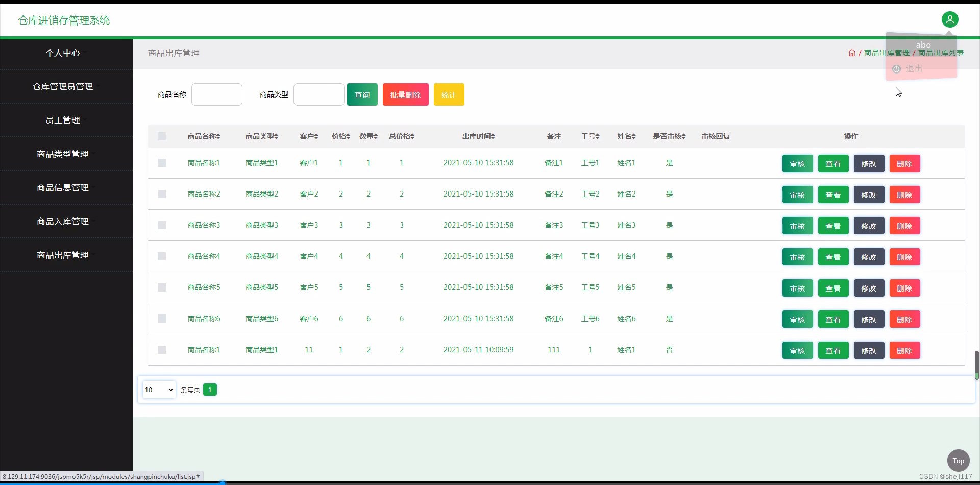The width and height of the screenshot is (980, 485).
Task: Click inside the 商品名称 input field
Action: tap(217, 94)
